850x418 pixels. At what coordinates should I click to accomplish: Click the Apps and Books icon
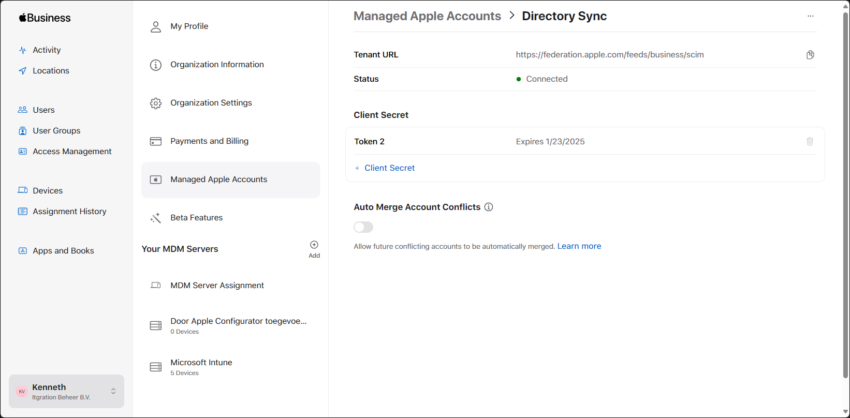22,250
